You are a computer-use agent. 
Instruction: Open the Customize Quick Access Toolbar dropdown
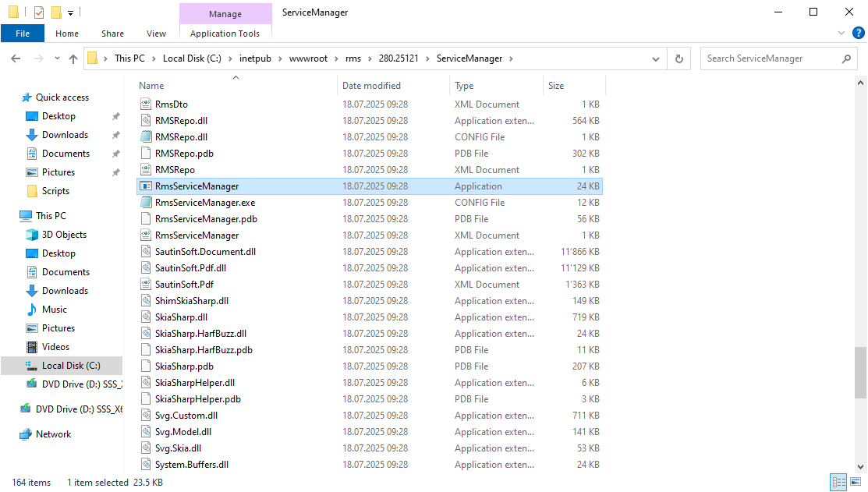(70, 12)
